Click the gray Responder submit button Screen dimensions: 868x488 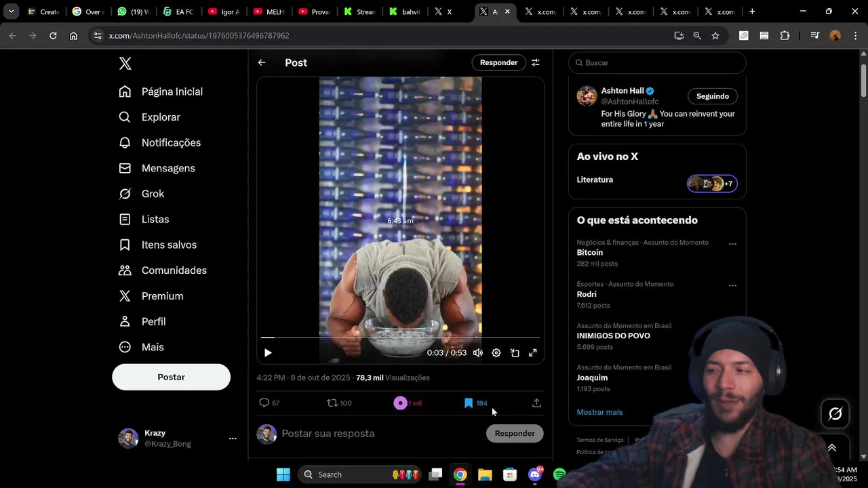(515, 434)
